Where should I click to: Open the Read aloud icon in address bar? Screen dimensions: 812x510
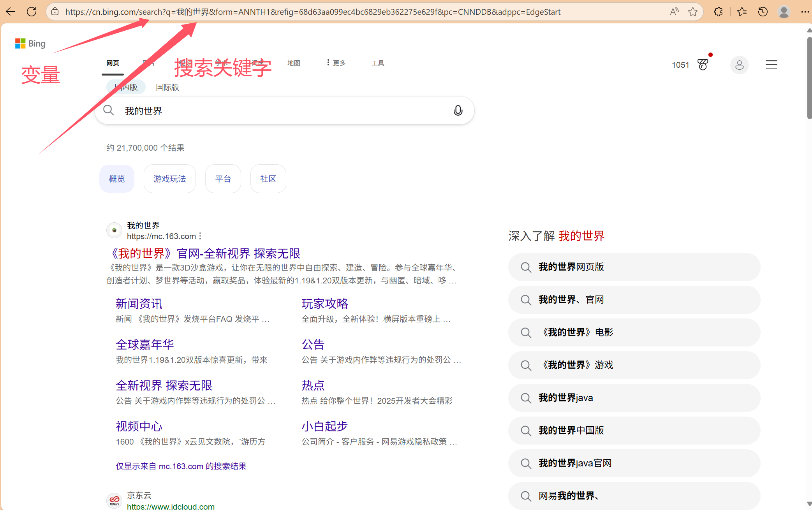674,12
